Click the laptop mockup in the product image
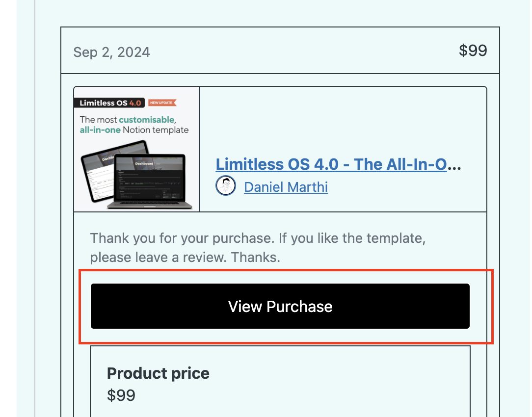Viewport: 532px width, 417px height. [150, 182]
